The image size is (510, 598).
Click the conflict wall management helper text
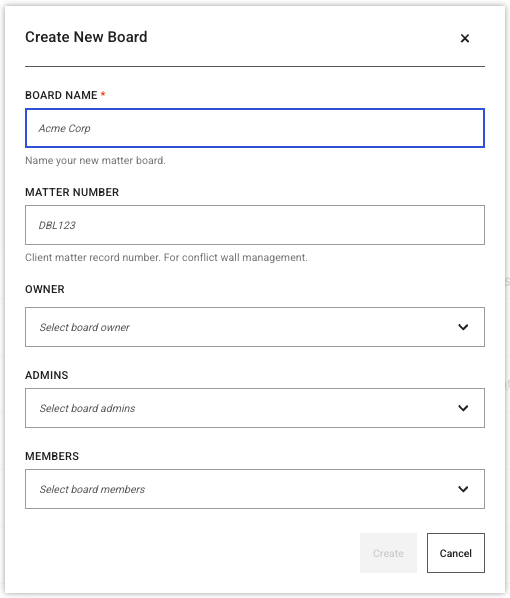click(x=166, y=257)
